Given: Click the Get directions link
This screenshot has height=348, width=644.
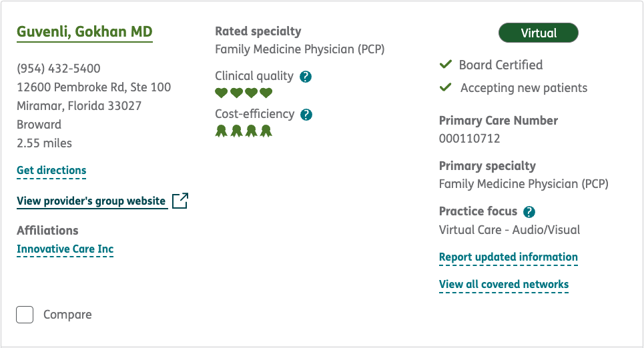Looking at the screenshot, I should point(51,171).
